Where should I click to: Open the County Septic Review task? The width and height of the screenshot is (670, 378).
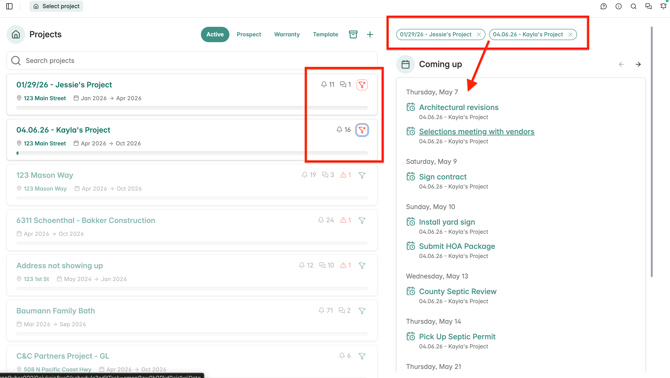coord(458,292)
